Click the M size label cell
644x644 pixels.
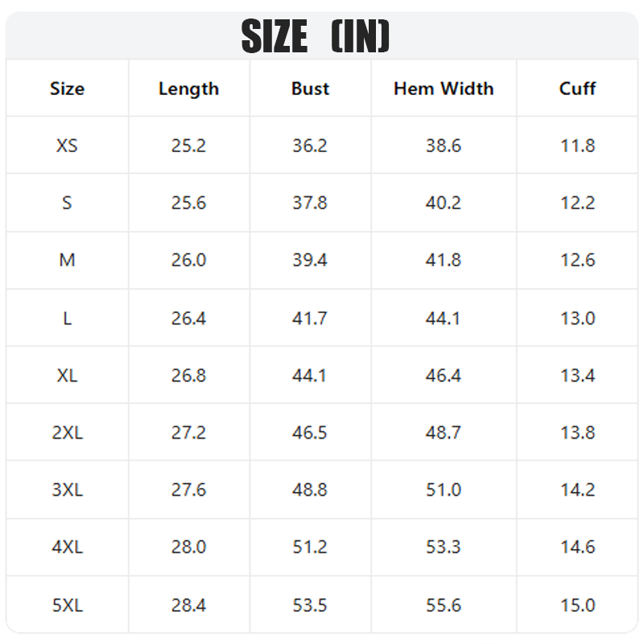pos(67,260)
